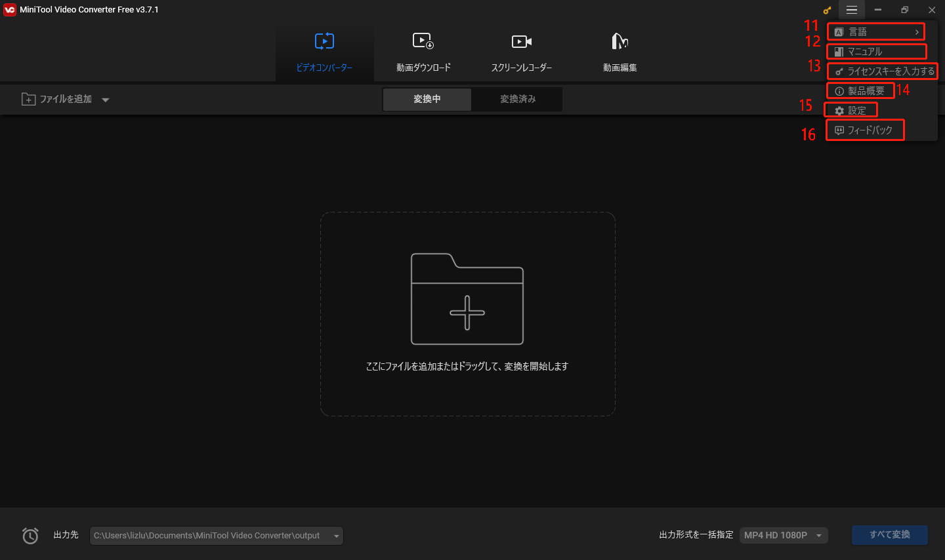Click the 出力先 label
The image size is (945, 560).
(66, 535)
